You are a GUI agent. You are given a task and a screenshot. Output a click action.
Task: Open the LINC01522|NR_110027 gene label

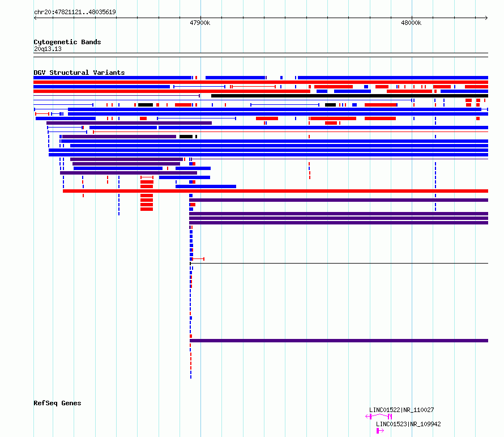pos(402,410)
